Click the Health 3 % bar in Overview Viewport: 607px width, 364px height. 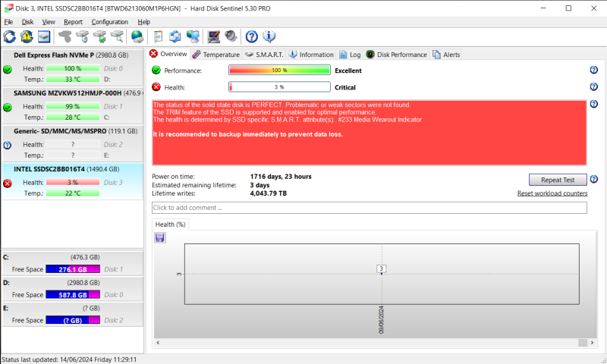(279, 87)
